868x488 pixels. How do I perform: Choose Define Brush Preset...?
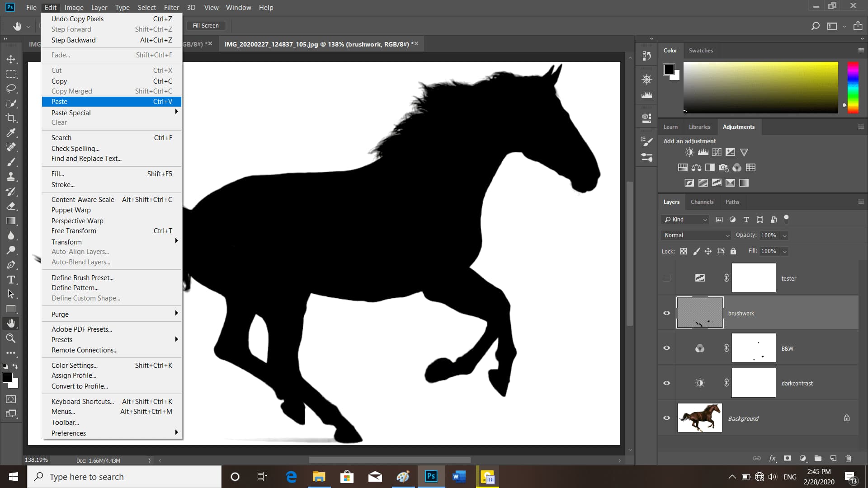click(x=111, y=277)
